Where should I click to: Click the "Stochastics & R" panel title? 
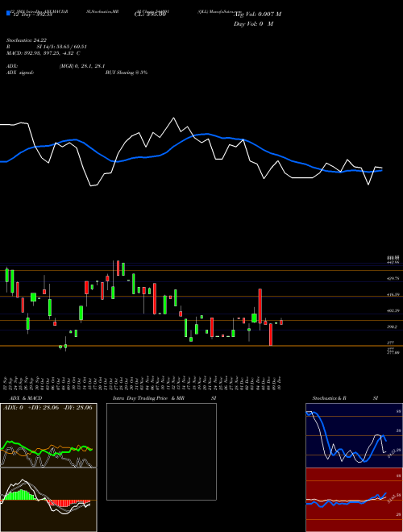(330, 398)
